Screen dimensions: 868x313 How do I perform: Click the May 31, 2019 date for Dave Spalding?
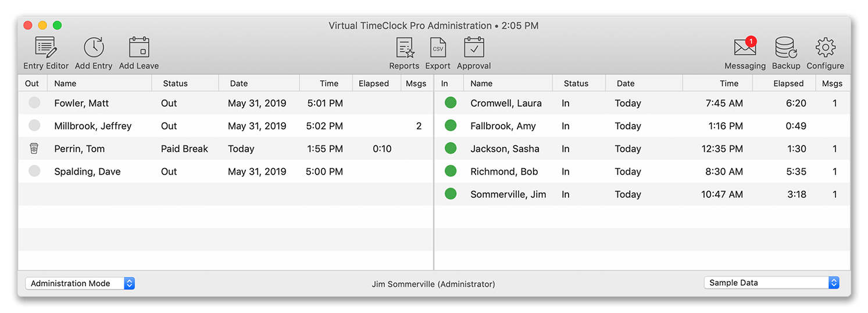(257, 171)
